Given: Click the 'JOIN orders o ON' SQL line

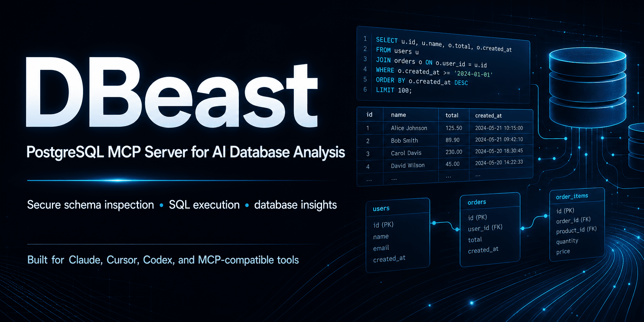Looking at the screenshot, I should tap(431, 62).
